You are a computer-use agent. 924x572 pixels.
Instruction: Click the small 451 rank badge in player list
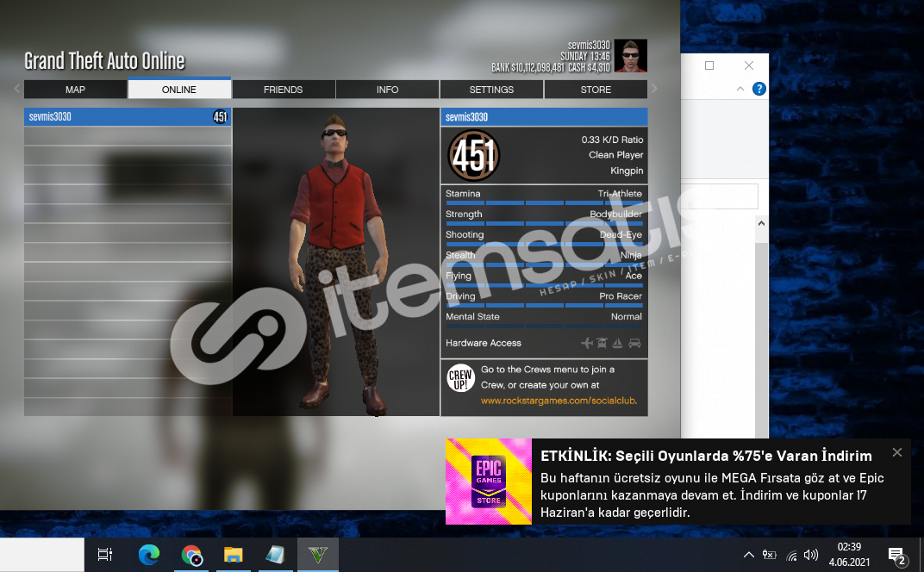pyautogui.click(x=220, y=116)
